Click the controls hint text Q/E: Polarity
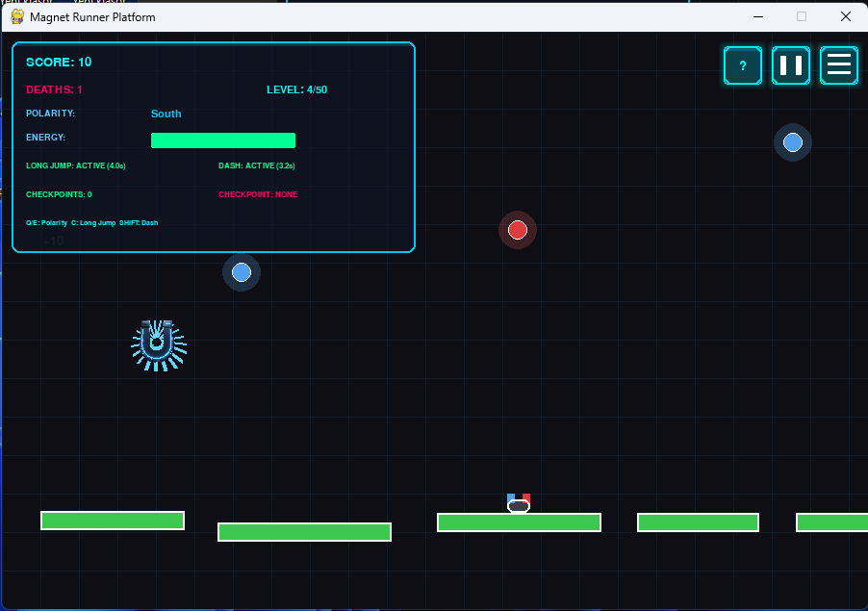Screen dimensions: 868x611 48,222
